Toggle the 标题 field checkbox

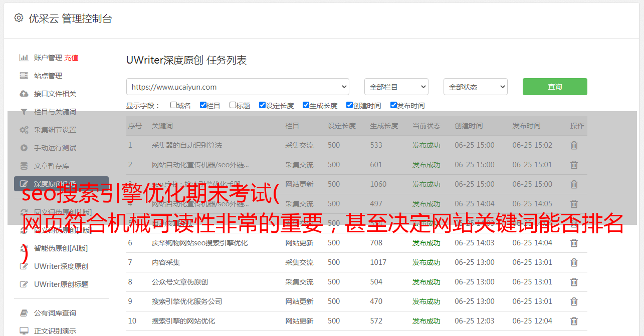[x=233, y=105]
